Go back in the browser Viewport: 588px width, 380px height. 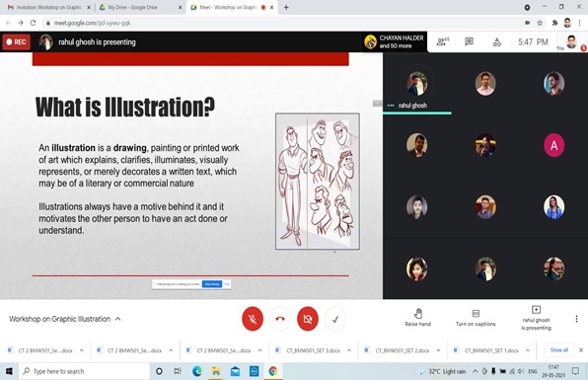click(8, 23)
